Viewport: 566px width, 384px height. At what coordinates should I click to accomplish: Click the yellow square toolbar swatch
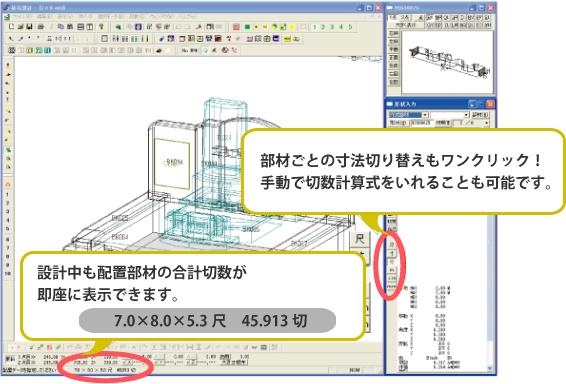pyautogui.click(x=292, y=27)
